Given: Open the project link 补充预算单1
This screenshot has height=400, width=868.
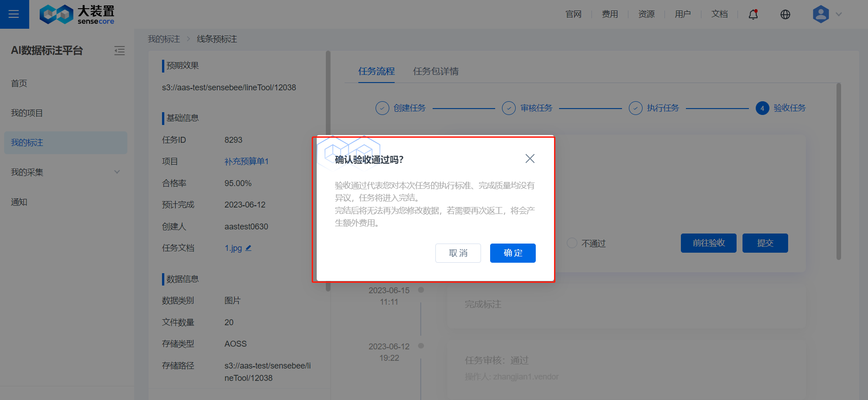Looking at the screenshot, I should pos(246,161).
